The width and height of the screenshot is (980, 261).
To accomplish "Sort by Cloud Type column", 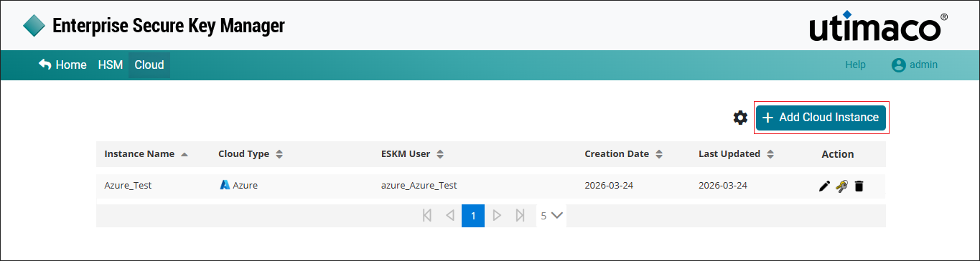I will (x=251, y=154).
